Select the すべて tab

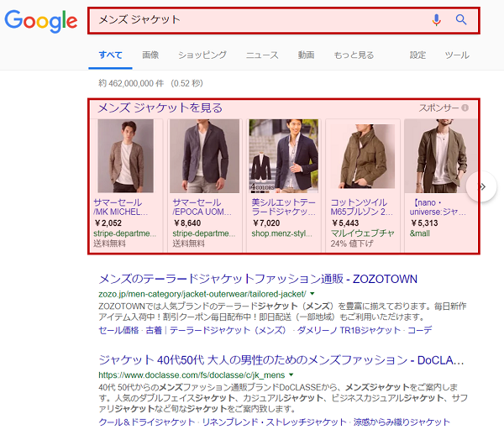[110, 55]
